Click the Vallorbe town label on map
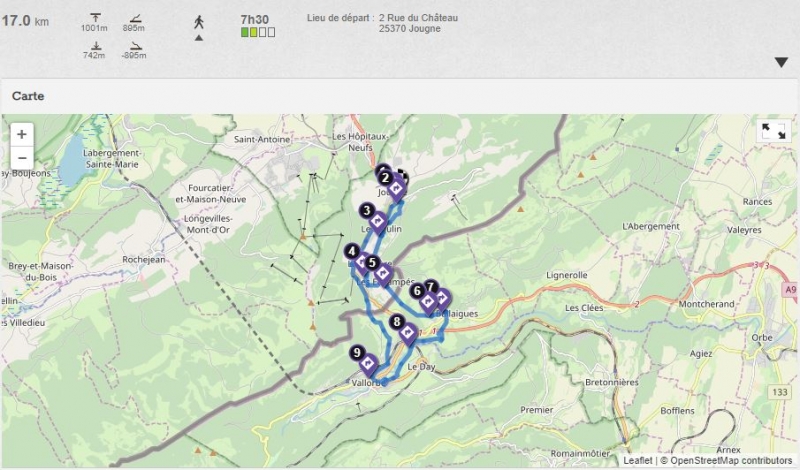800x470 pixels. 366,383
